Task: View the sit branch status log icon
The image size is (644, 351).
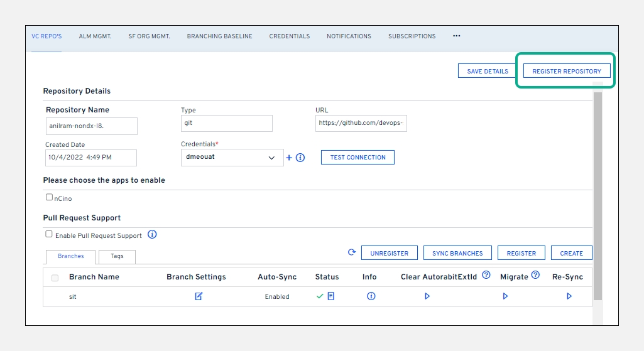Action: click(x=331, y=296)
